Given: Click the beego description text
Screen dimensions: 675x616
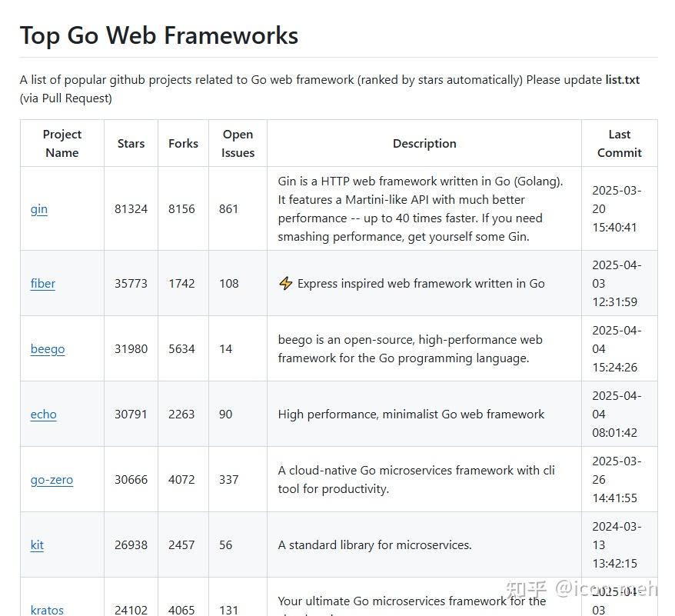Looking at the screenshot, I should pos(411,349).
